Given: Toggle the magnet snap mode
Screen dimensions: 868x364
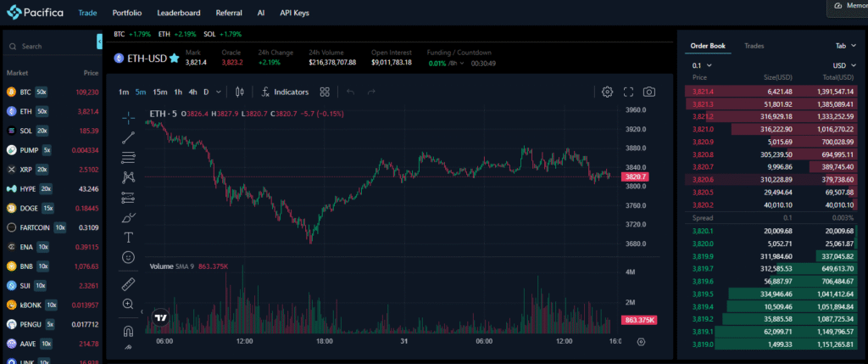Looking at the screenshot, I should coord(129,330).
